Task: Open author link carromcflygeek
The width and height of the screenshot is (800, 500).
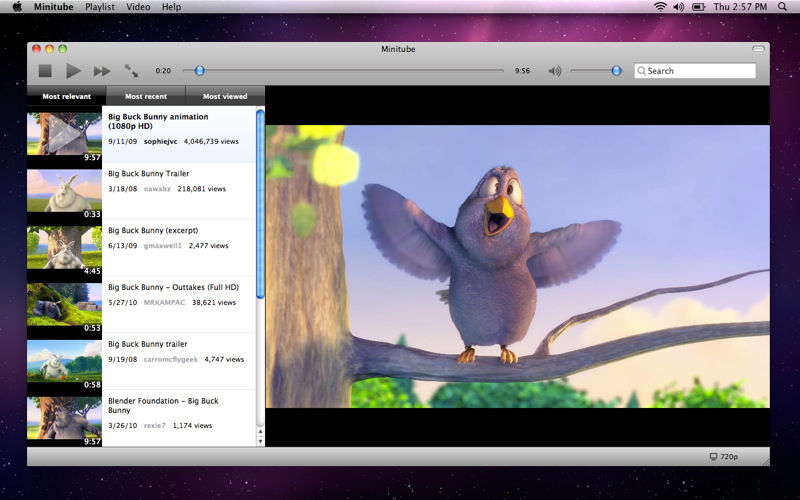Action: 170,359
